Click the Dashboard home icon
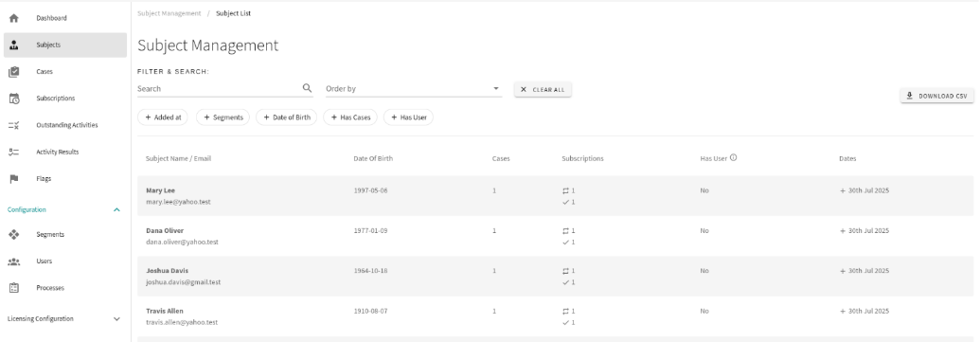The width and height of the screenshot is (980, 342). point(14,18)
